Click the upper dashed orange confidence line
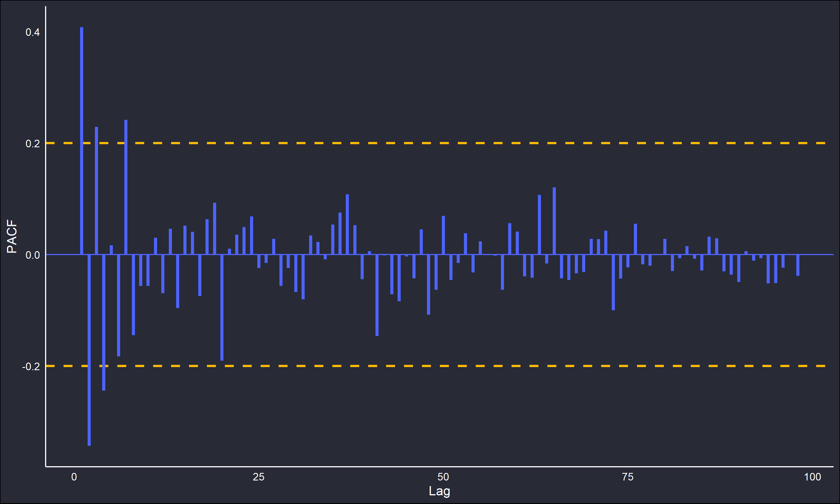Viewport: 840px width, 504px height. (436, 143)
